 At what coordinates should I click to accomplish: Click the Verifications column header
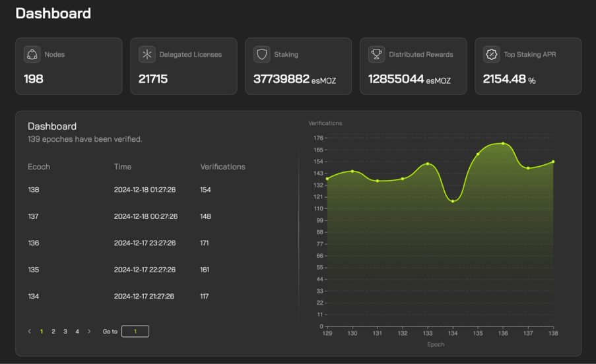point(222,167)
